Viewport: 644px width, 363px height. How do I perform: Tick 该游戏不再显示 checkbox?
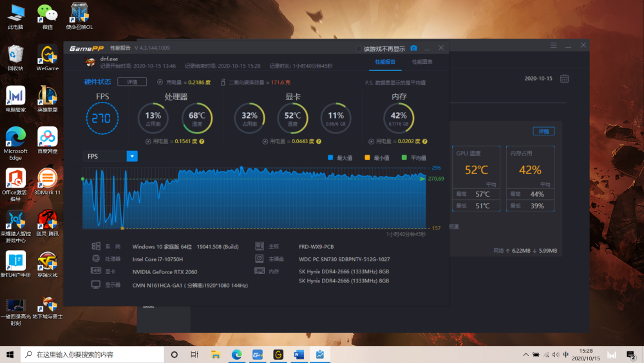[x=359, y=48]
